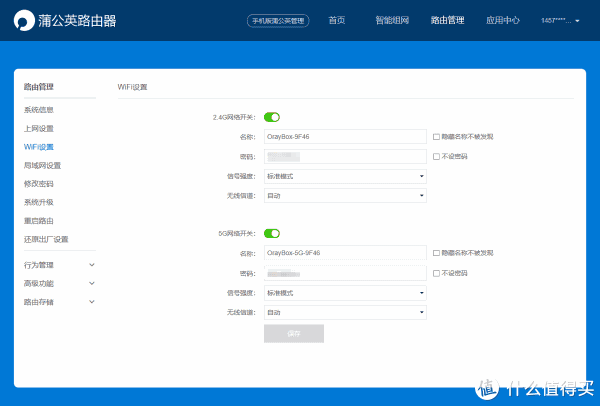Image resolution: width=600 pixels, height=406 pixels.
Task: Expand the account dropdown arrow
Action: [577, 21]
